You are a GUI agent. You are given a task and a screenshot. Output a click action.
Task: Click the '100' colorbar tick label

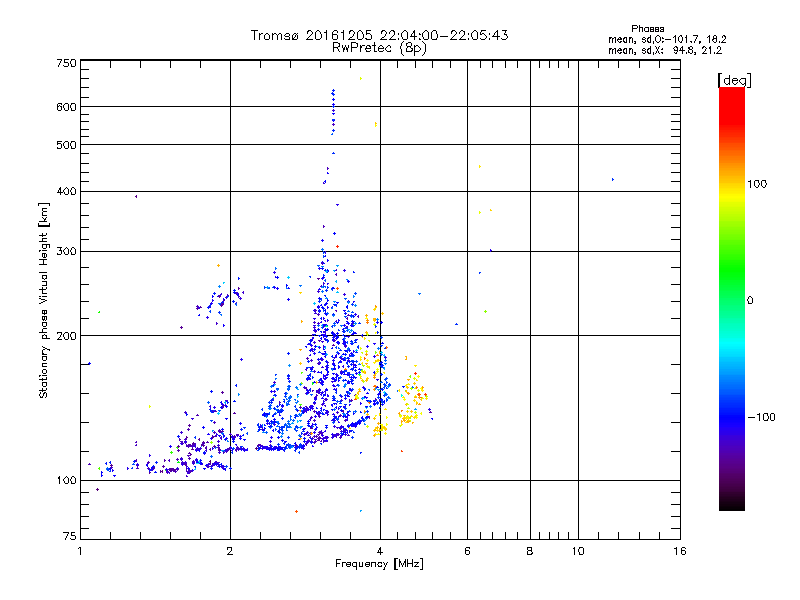point(757,184)
